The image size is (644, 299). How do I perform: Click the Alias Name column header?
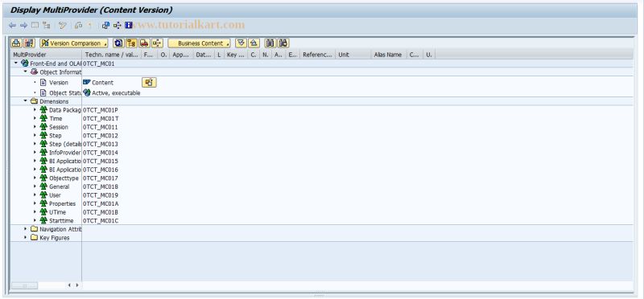tap(389, 55)
